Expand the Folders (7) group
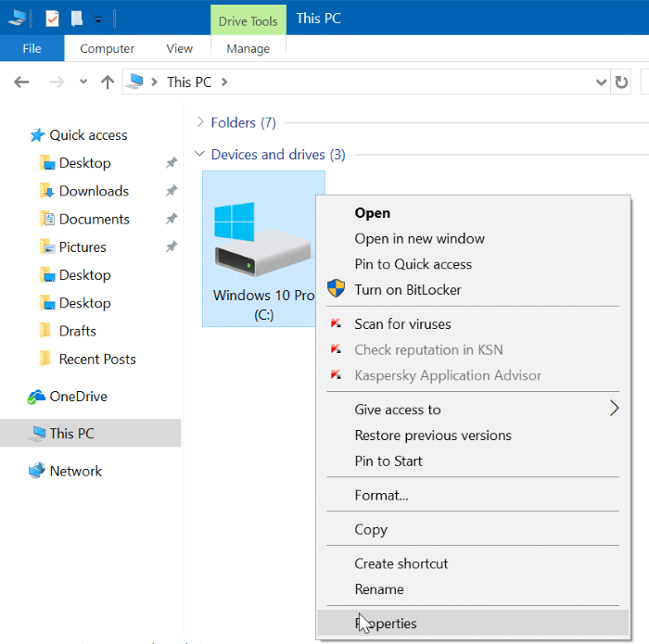The width and height of the screenshot is (649, 644). (201, 122)
